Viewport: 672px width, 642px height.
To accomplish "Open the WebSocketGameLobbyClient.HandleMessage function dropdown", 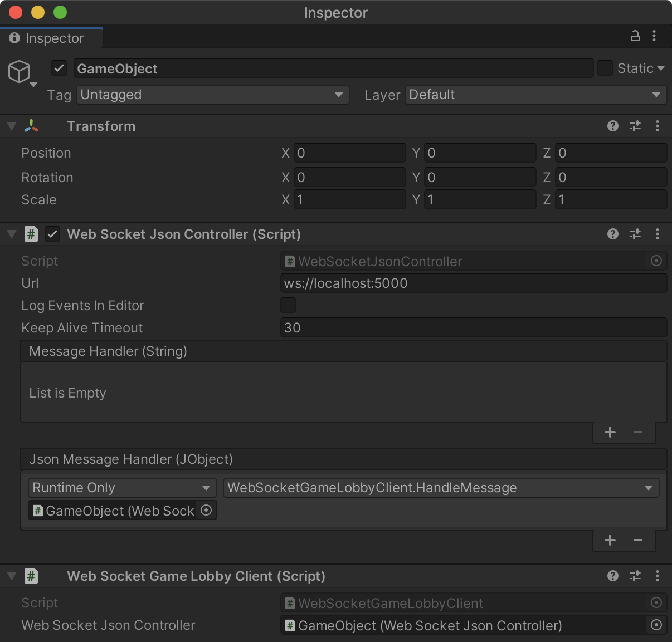I will pos(441,488).
